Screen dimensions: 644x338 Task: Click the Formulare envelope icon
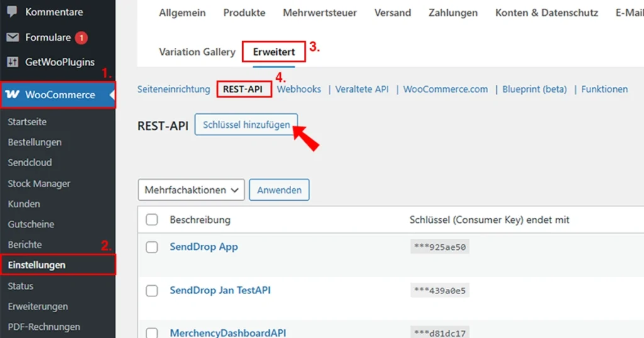(x=13, y=37)
